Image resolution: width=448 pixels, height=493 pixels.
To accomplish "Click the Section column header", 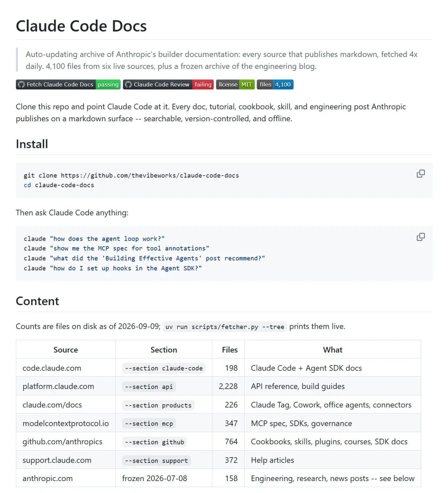I will (164, 350).
